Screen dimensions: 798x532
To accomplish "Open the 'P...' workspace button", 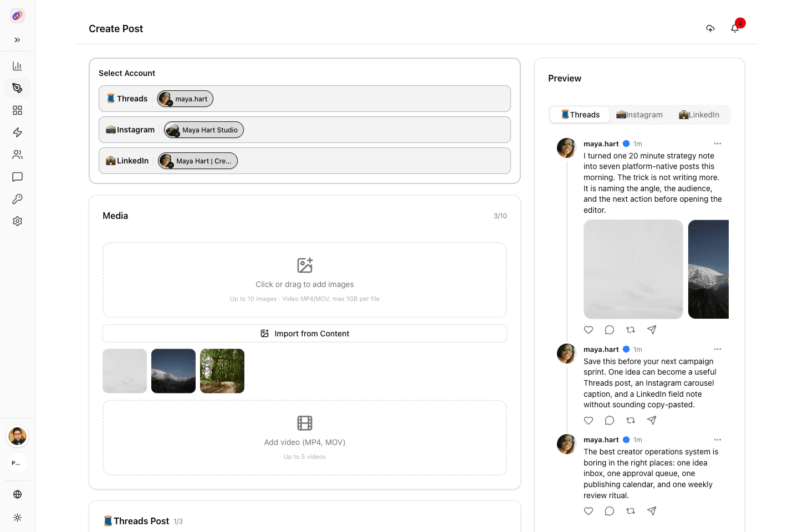I will pyautogui.click(x=17, y=463).
